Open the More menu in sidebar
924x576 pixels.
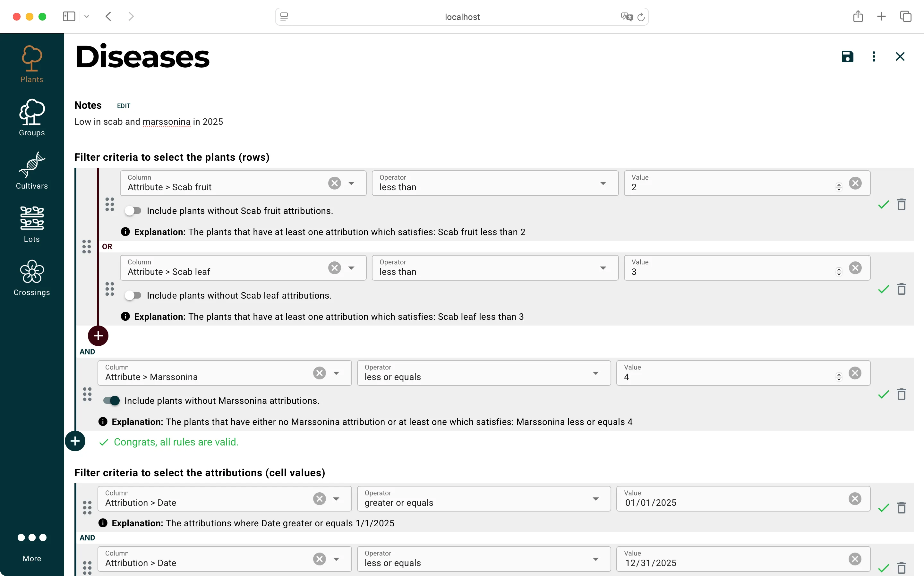point(32,545)
